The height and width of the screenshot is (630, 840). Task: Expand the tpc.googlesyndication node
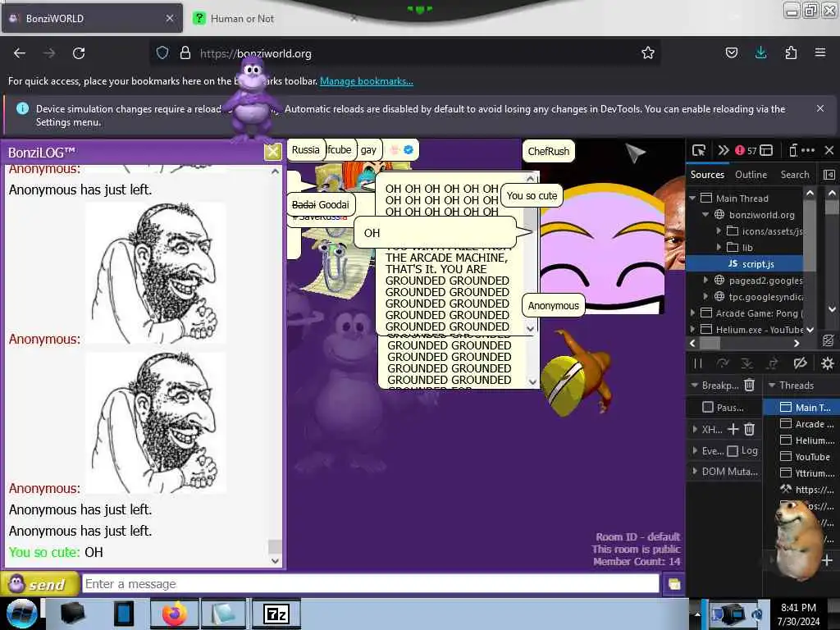click(x=705, y=296)
